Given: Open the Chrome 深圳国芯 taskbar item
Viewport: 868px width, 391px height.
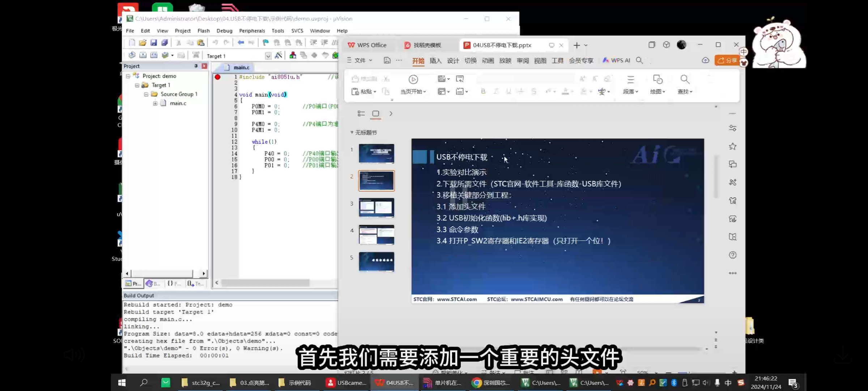Looking at the screenshot, I should pos(492,382).
